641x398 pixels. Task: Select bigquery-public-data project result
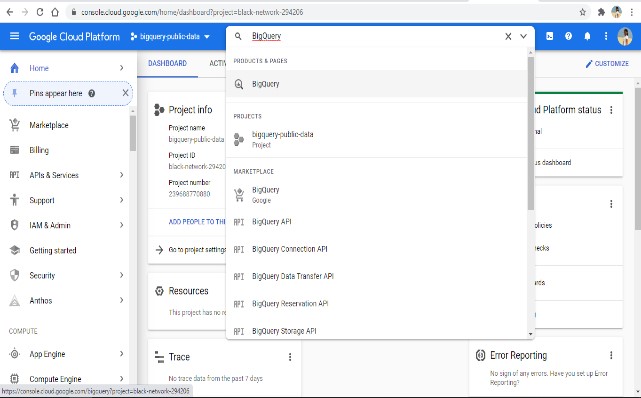[x=377, y=139]
